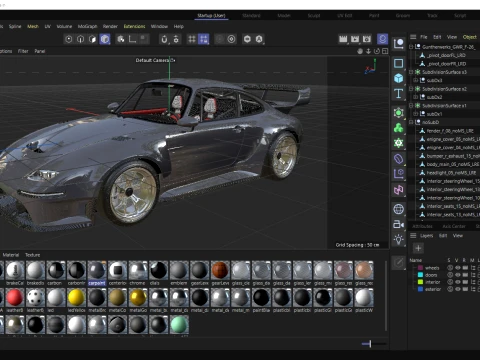
Task: Select Polygons mode cube icon
Action: pos(93,39)
